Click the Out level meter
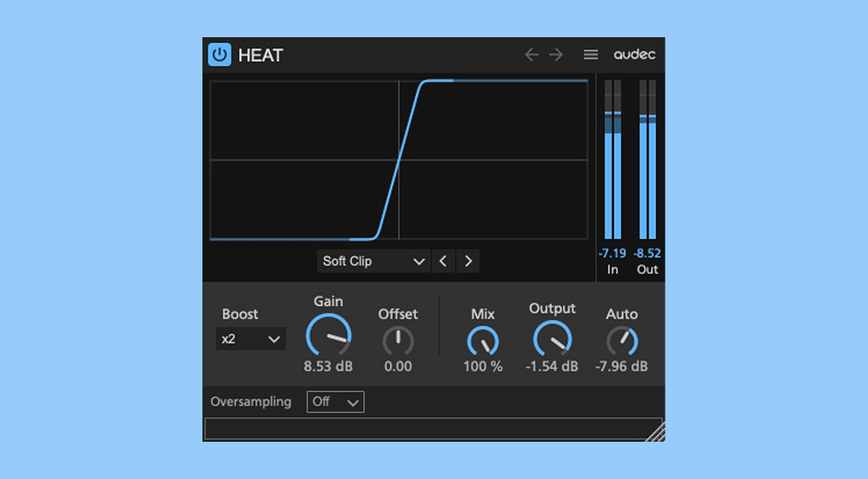 click(x=648, y=160)
